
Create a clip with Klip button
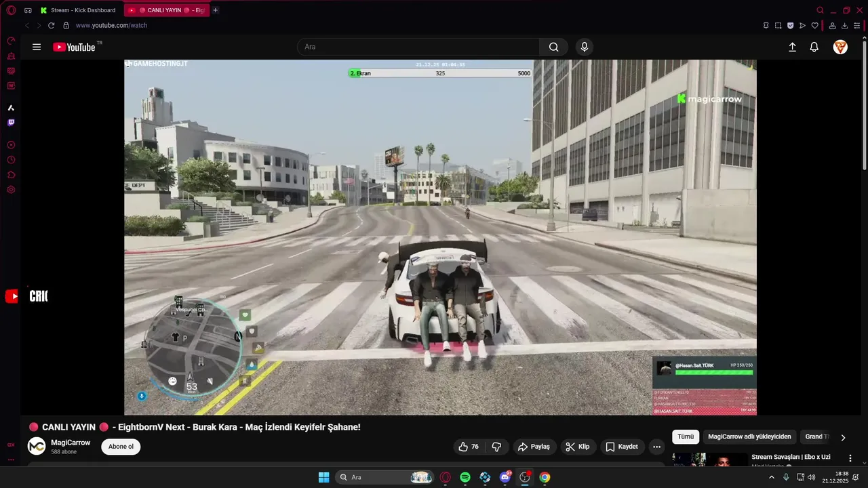pyautogui.click(x=578, y=447)
